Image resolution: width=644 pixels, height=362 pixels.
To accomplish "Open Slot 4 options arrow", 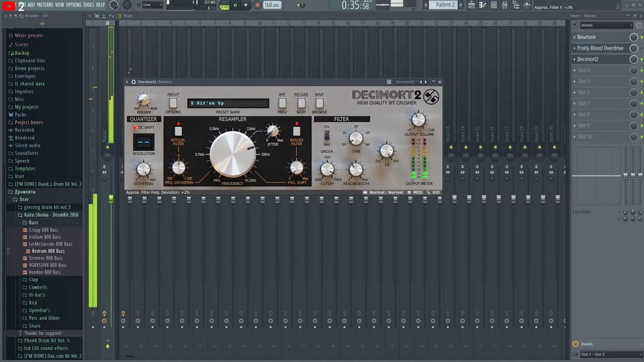I will (575, 70).
